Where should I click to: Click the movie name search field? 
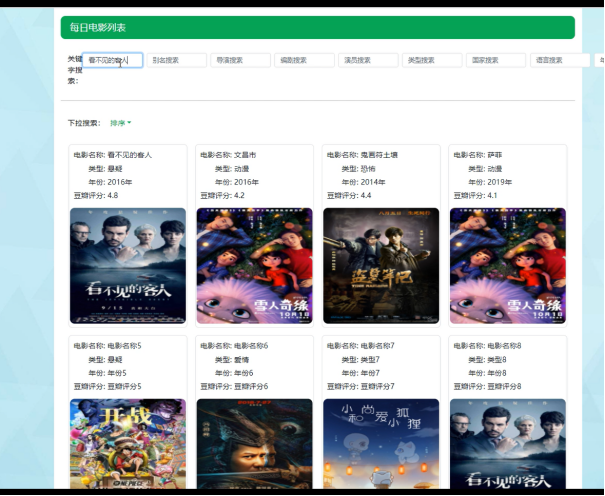tap(113, 60)
